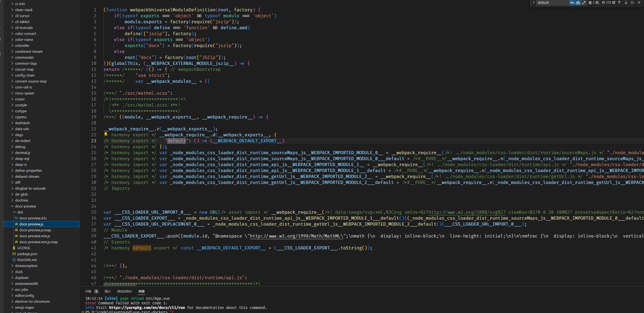
Task: Click the info icon beside README.md
Action: [14, 260]
